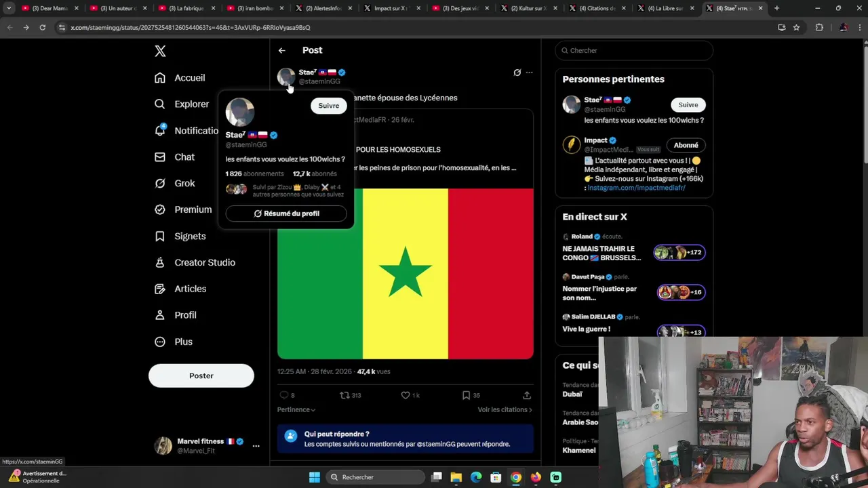
Task: Open Premium badge icon
Action: 160,209
